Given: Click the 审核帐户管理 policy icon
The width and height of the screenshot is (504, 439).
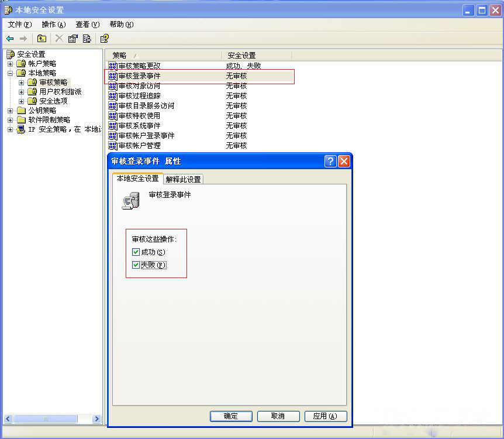Looking at the screenshot, I should [x=113, y=146].
